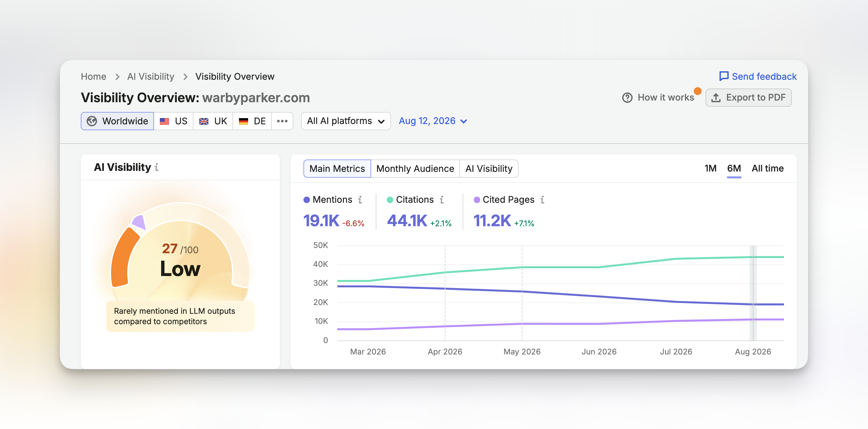868x429 pixels.
Task: Click the Send feedback chat icon
Action: (723, 76)
